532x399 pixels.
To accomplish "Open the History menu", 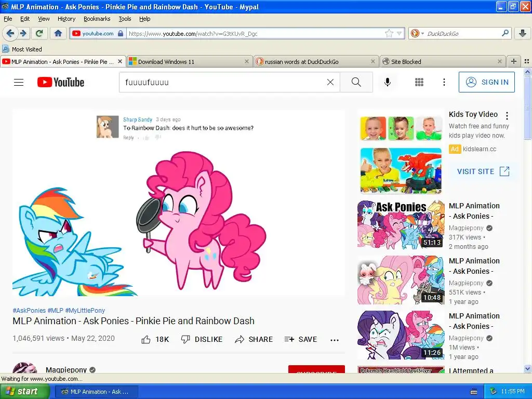I will [x=66, y=19].
